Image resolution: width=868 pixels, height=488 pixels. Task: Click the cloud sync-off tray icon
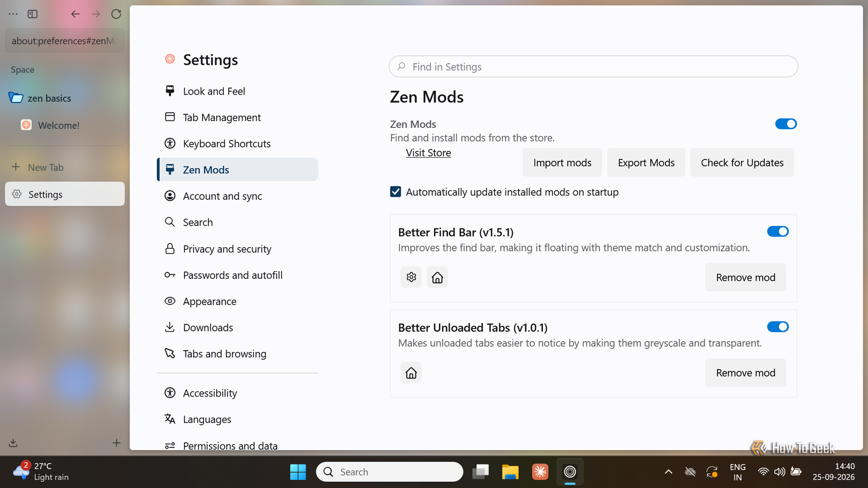(690, 472)
